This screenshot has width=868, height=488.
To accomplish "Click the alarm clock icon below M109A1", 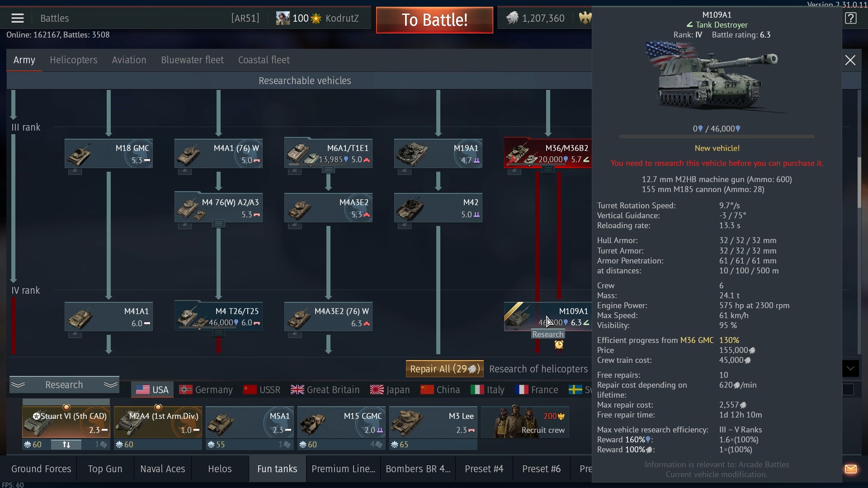I will point(559,345).
